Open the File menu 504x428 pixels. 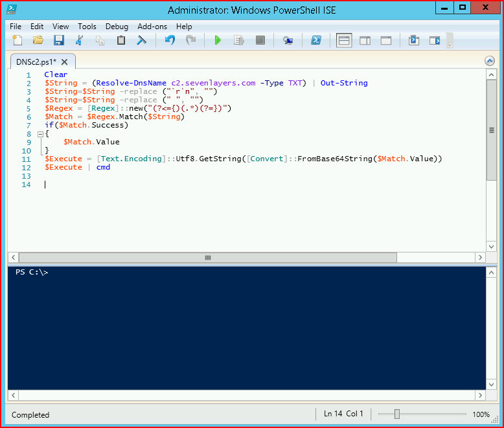(16, 27)
